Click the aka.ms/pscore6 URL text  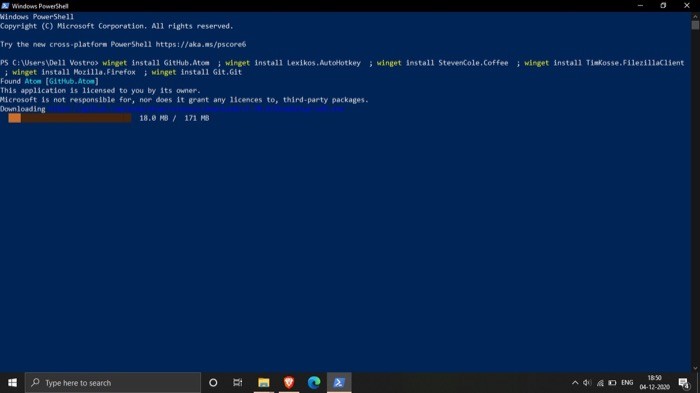[200, 44]
